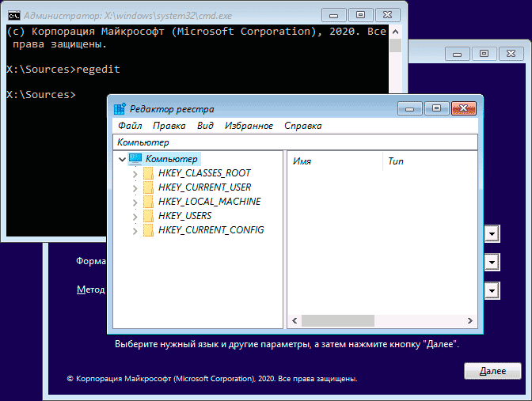This screenshot has height=401, width=532.
Task: Maximize the Windows setup window
Action: tap(484, 54)
